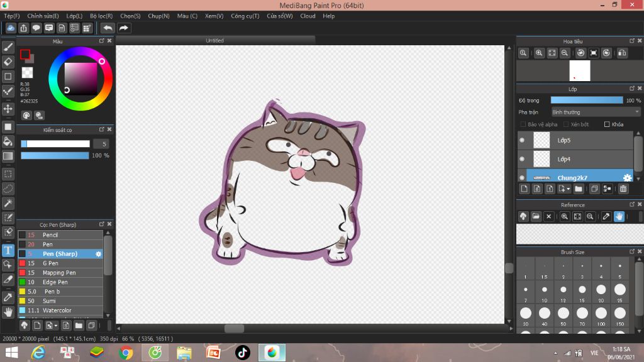Undock the Lớp layer panel

pyautogui.click(x=631, y=88)
